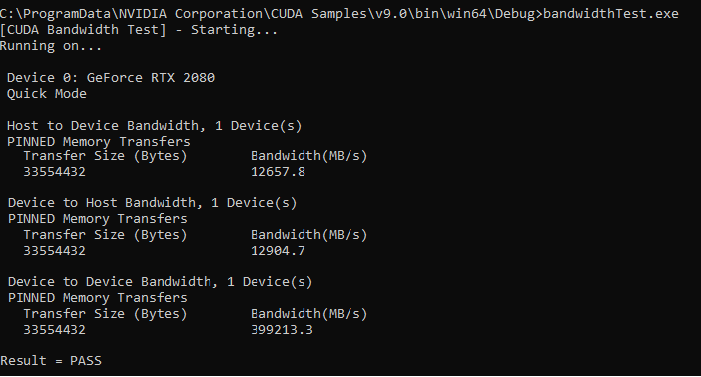Screen dimensions: 701x377
Task: Click the 'Running on...' line
Action: pos(51,46)
